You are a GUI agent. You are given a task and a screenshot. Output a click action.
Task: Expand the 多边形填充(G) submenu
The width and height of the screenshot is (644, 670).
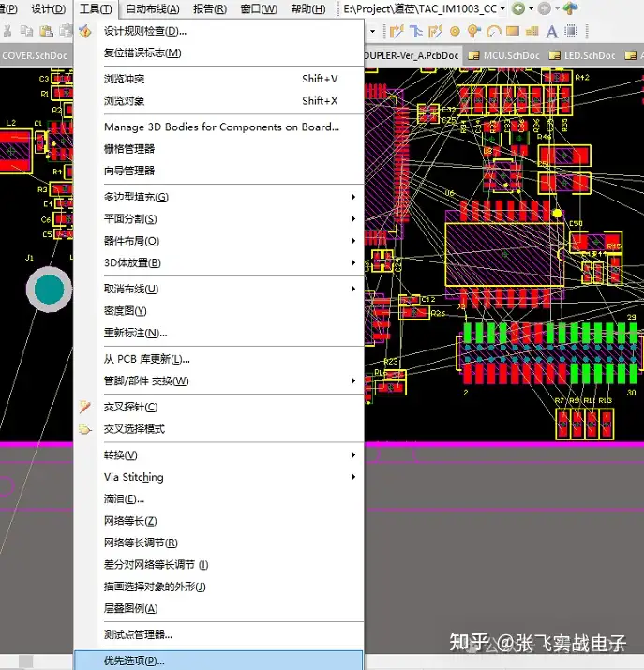(135, 197)
